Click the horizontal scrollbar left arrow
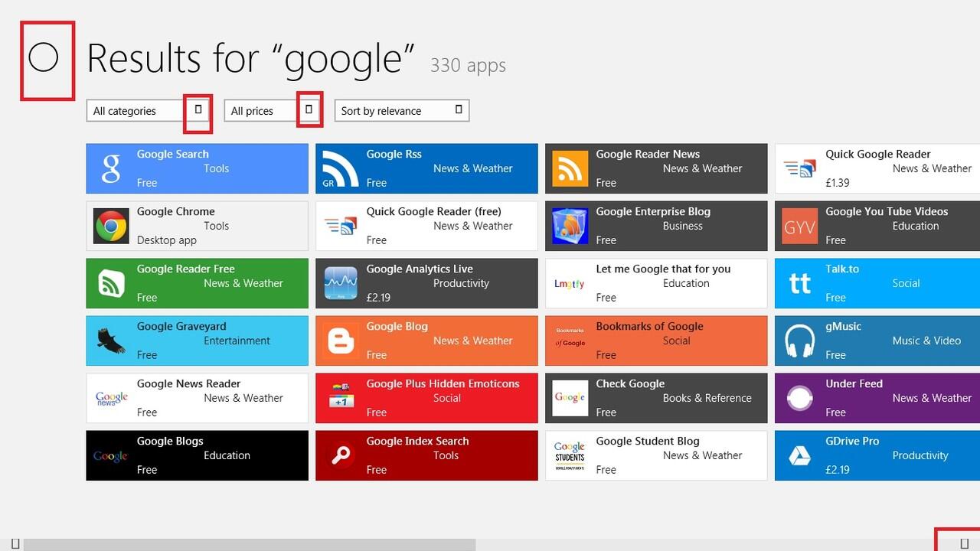Viewport: 980px width, 551px height. point(15,544)
